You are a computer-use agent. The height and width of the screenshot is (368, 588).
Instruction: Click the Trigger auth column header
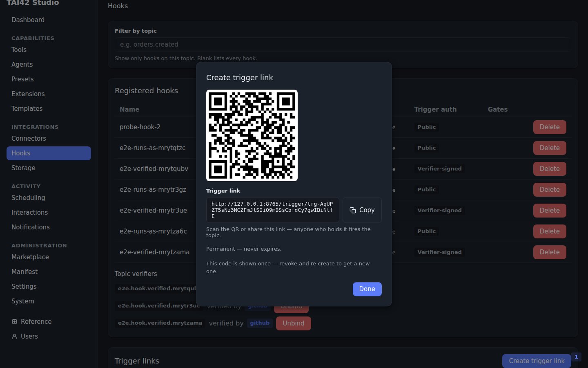pos(435,110)
